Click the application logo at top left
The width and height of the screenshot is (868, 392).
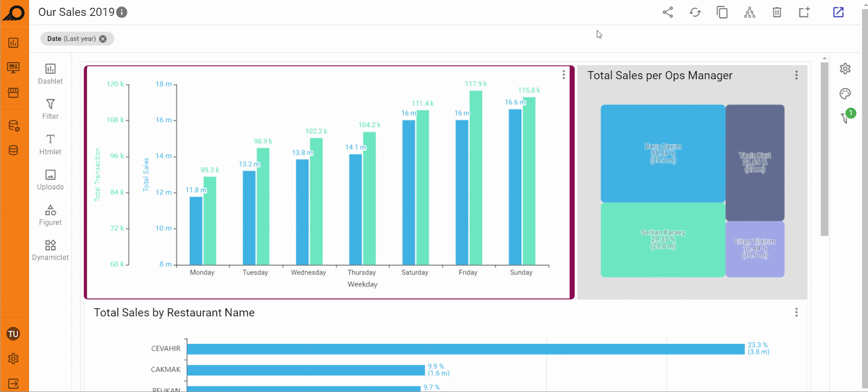[14, 12]
